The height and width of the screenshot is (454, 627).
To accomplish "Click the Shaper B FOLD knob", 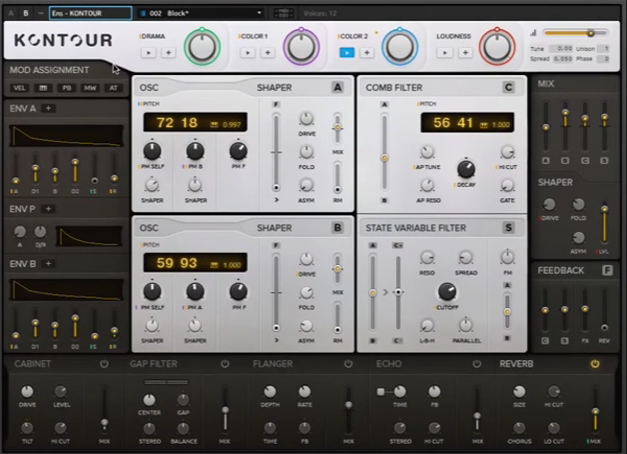I will [306, 292].
